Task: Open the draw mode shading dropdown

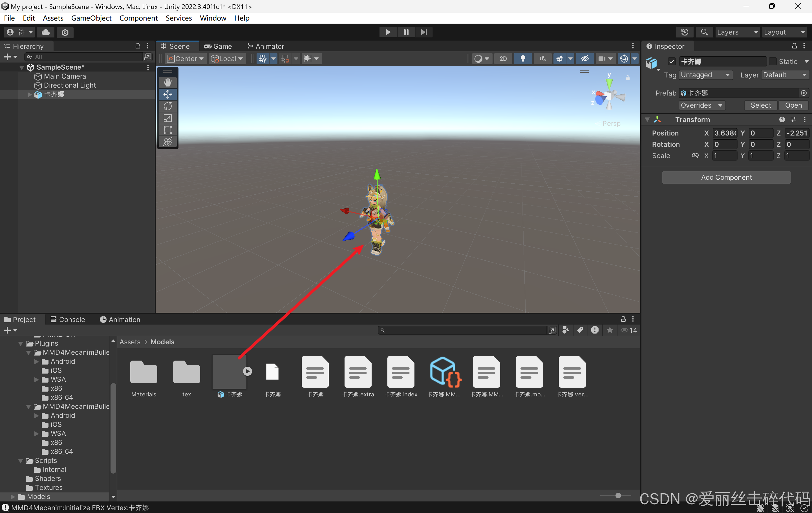Action: pos(482,59)
